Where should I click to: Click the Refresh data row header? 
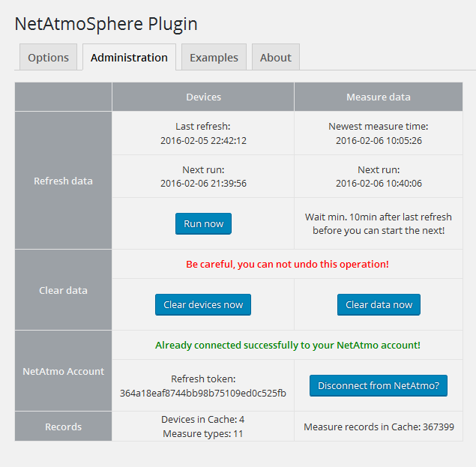(x=63, y=181)
